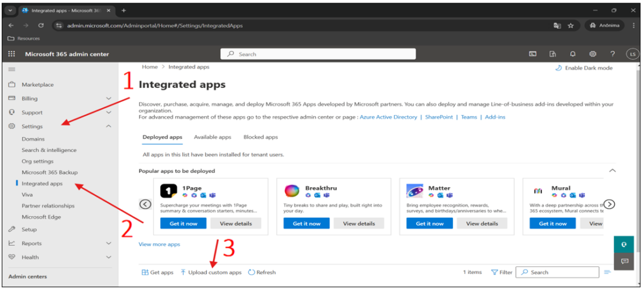Go to Home breadcrumb
The image size is (644, 289).
(150, 67)
